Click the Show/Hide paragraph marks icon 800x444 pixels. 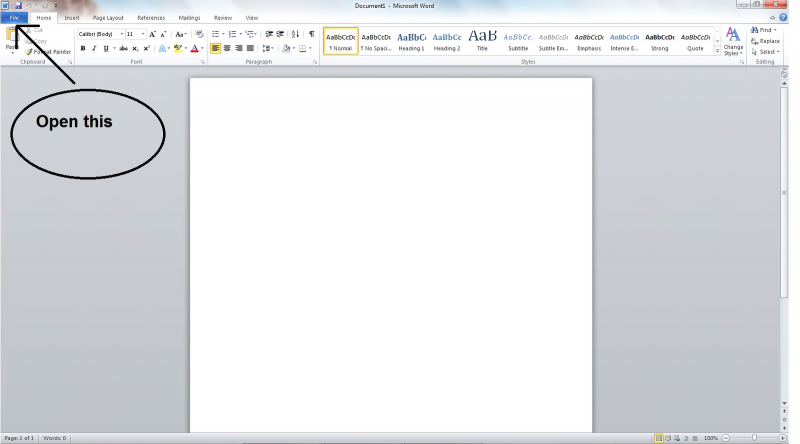click(x=311, y=34)
